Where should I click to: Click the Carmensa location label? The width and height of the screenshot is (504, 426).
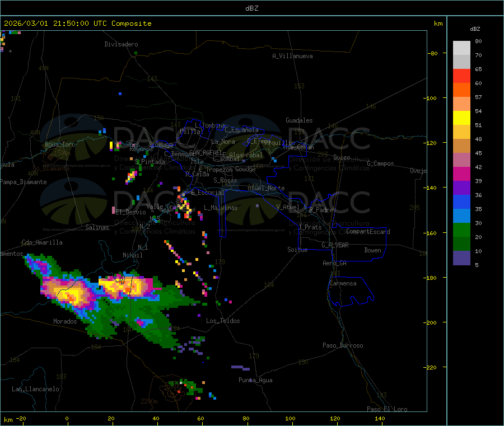(343, 283)
